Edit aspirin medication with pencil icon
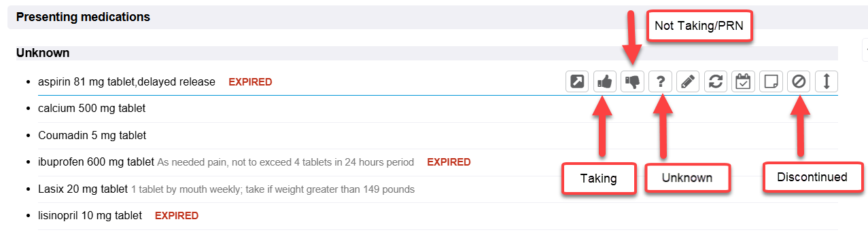The image size is (868, 245). [688, 82]
